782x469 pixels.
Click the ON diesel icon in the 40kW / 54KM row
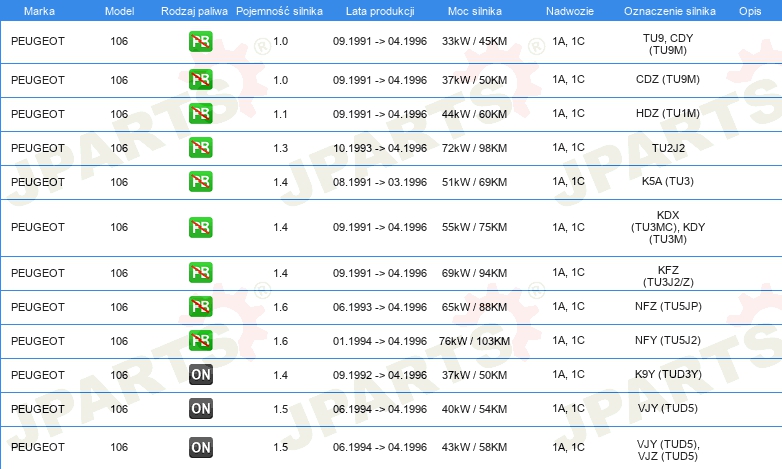[200, 409]
